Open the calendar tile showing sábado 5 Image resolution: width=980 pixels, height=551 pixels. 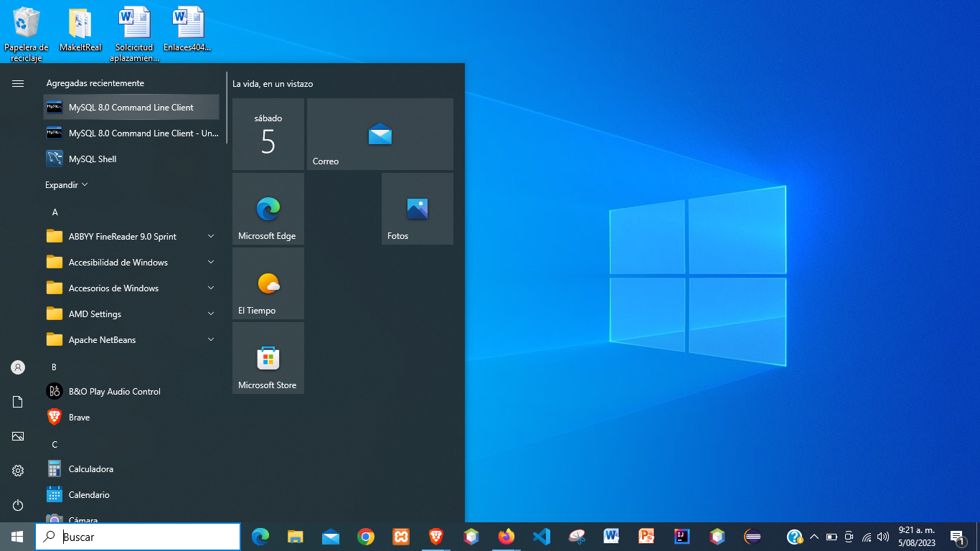[x=268, y=134]
